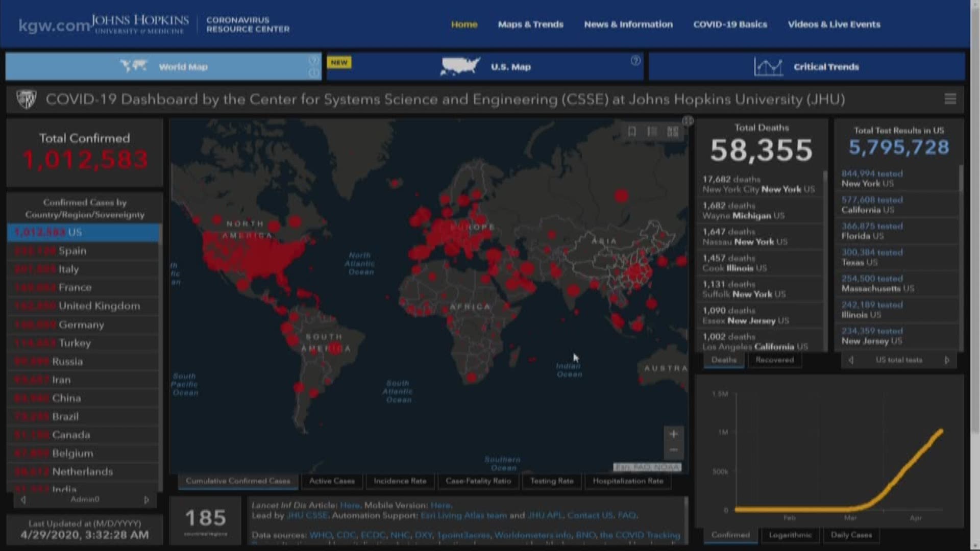The image size is (980, 551).
Task: Open the U.S. Map tab
Action: pos(485,66)
